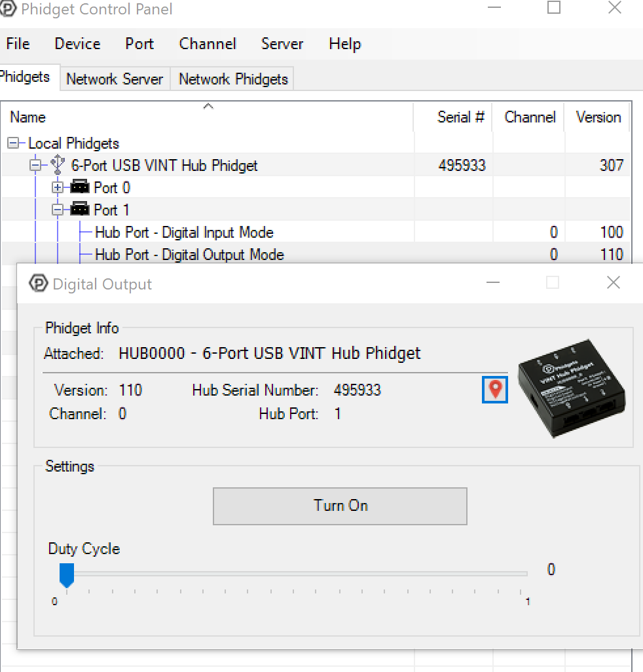Switch to the Network Server tab
643x672 pixels.
pos(115,79)
